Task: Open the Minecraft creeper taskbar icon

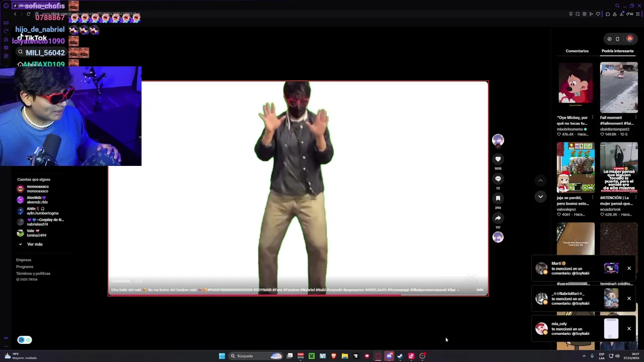Action: click(x=311, y=356)
